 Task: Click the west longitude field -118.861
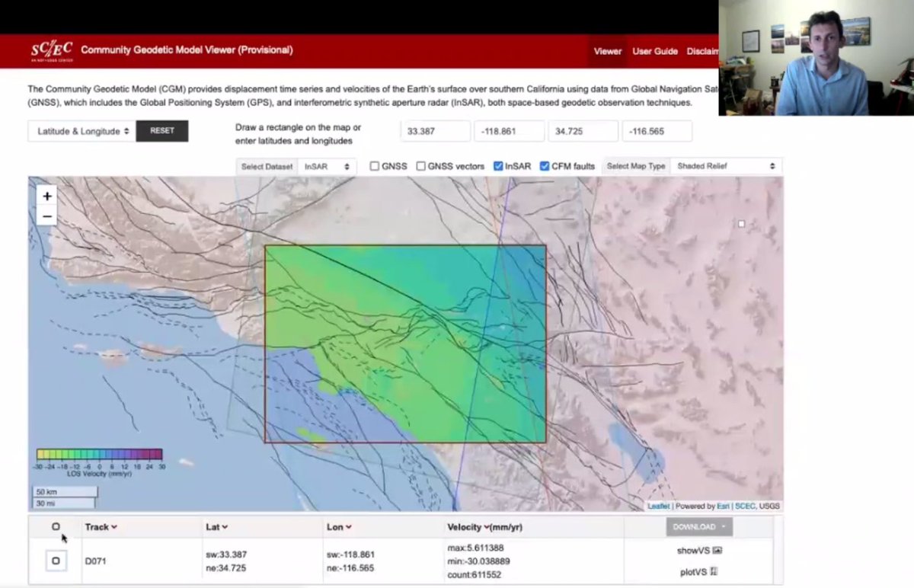(x=510, y=131)
